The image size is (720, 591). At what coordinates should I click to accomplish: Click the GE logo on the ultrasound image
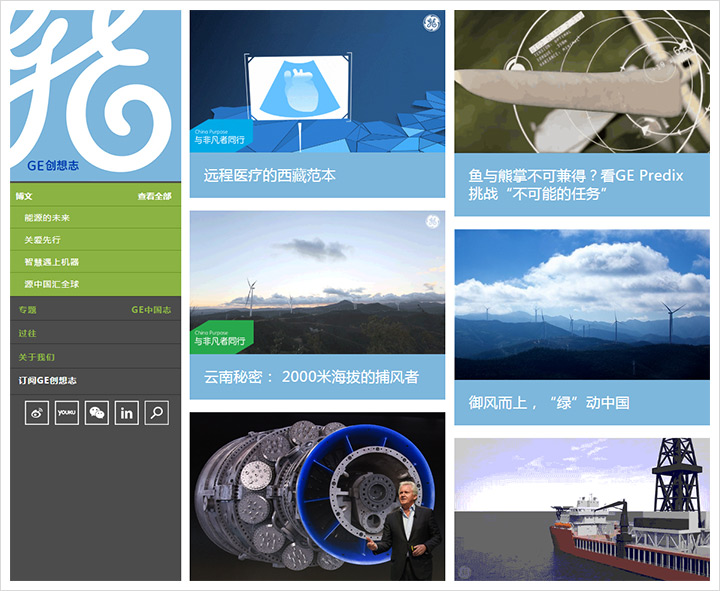431,23
